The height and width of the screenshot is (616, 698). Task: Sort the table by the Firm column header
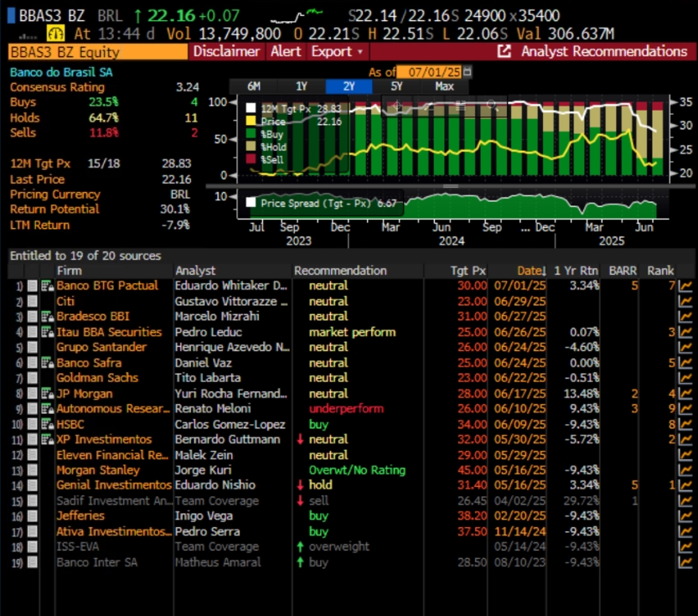click(x=69, y=271)
